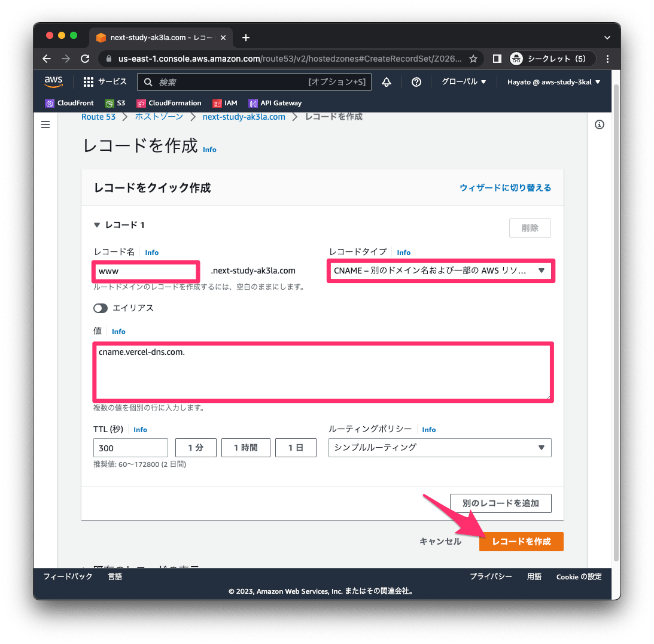Viewport: 654px width, 644px height.
Task: Go forward in browser history
Action: point(66,59)
